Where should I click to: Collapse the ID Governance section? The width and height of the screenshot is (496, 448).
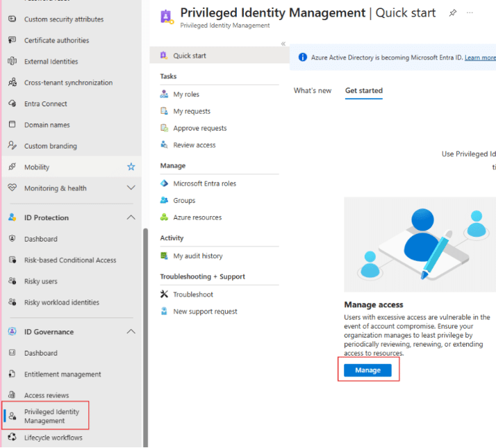click(x=131, y=332)
